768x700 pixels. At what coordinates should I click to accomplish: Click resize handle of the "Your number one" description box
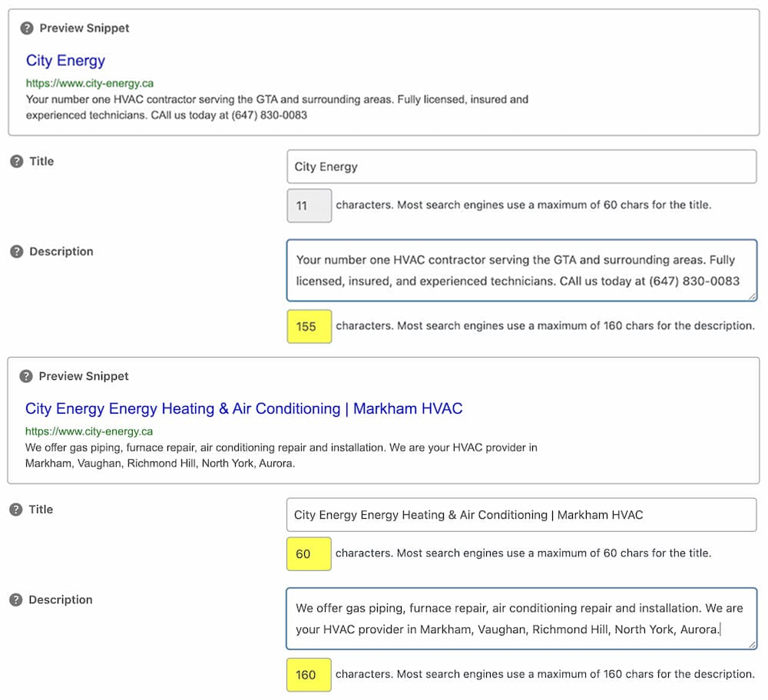point(752,296)
